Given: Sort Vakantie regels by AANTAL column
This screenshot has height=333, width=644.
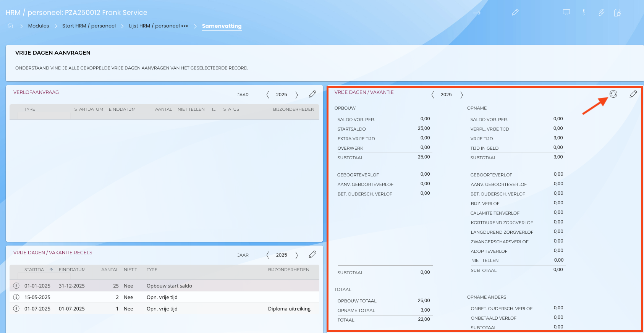Looking at the screenshot, I should [x=110, y=270].
